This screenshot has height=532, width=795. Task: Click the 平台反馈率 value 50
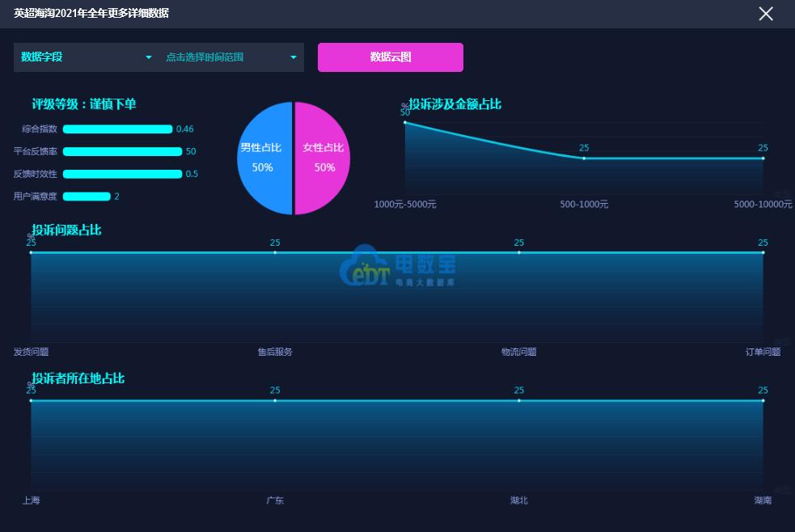point(191,151)
